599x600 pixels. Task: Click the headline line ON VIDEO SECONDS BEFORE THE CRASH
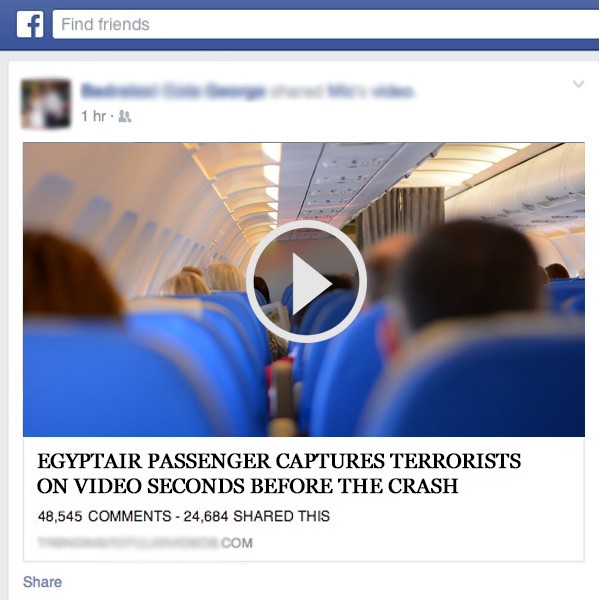click(247, 486)
